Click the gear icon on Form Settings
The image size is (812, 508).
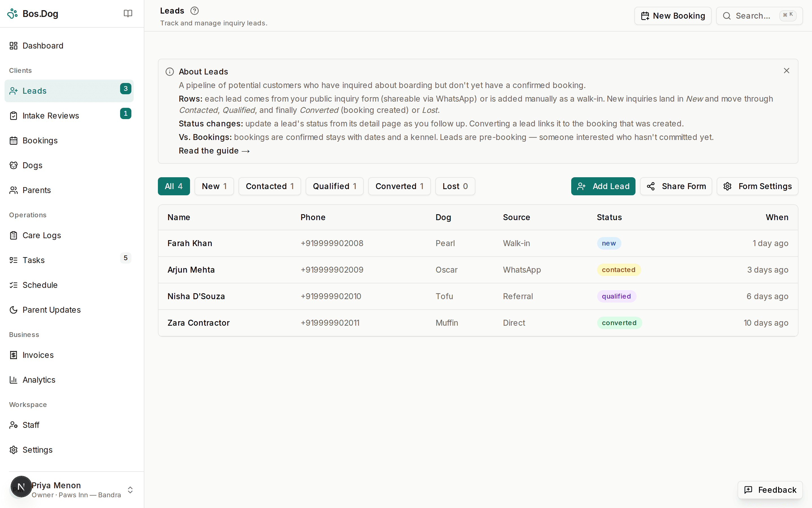727,186
